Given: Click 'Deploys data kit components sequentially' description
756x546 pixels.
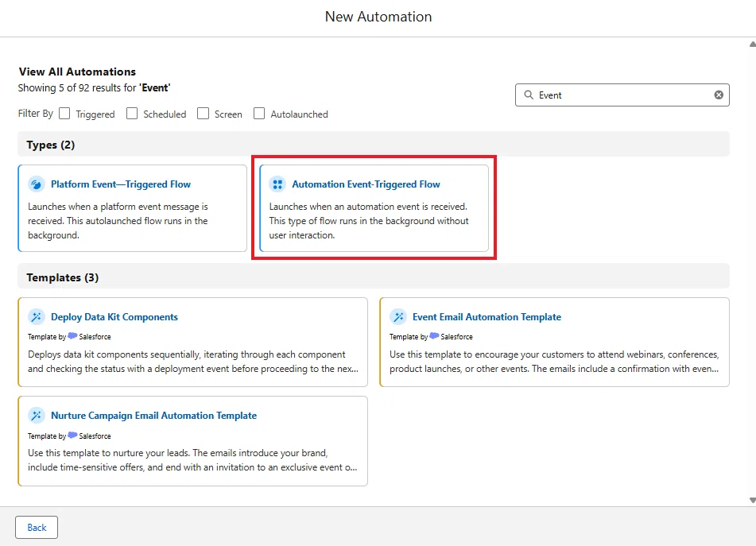Looking at the screenshot, I should pyautogui.click(x=193, y=362).
